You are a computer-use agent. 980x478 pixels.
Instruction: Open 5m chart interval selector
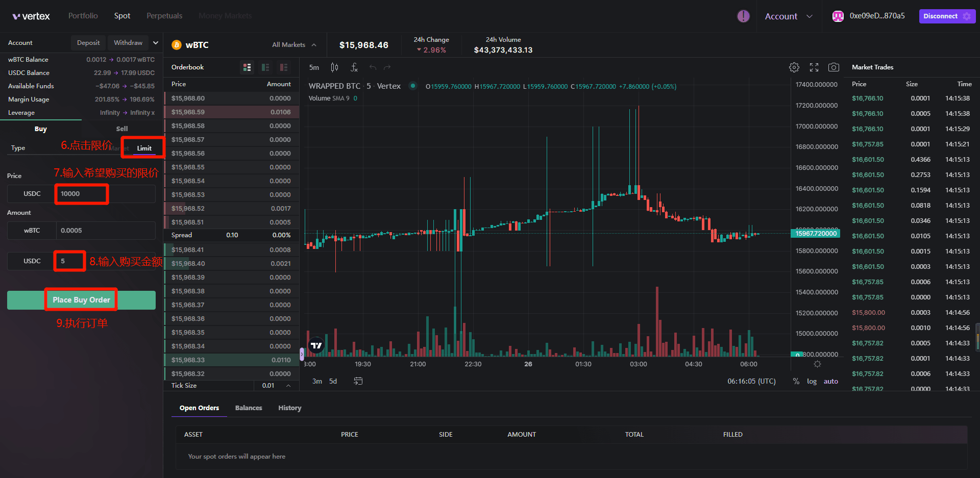314,67
